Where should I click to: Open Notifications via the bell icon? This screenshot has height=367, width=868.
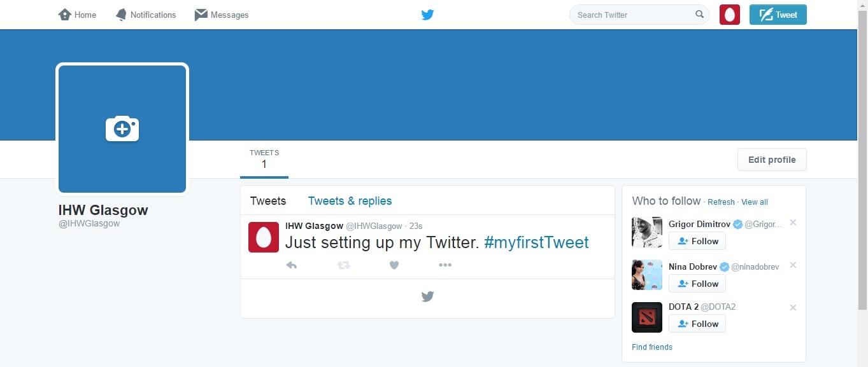click(121, 15)
